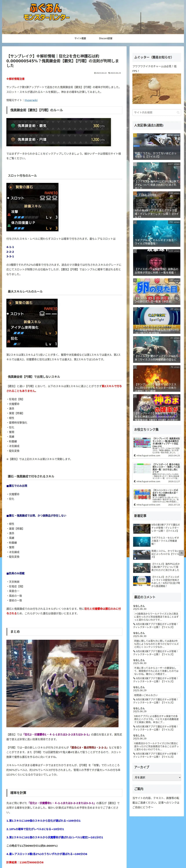
Task: Click the ふぐおん モンスターハンター site logo
Action: (x=47, y=12)
